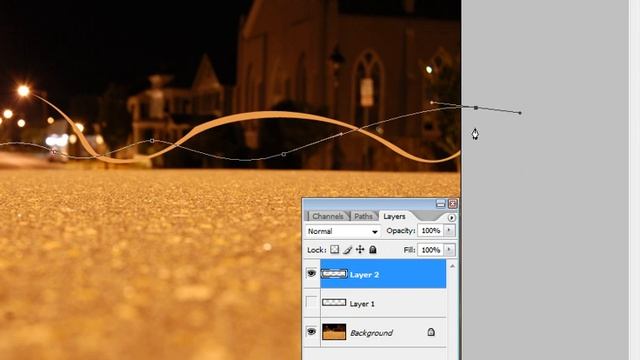Show Layer 1 via empty visibility box
This screenshot has width=640, height=360.
311,302
